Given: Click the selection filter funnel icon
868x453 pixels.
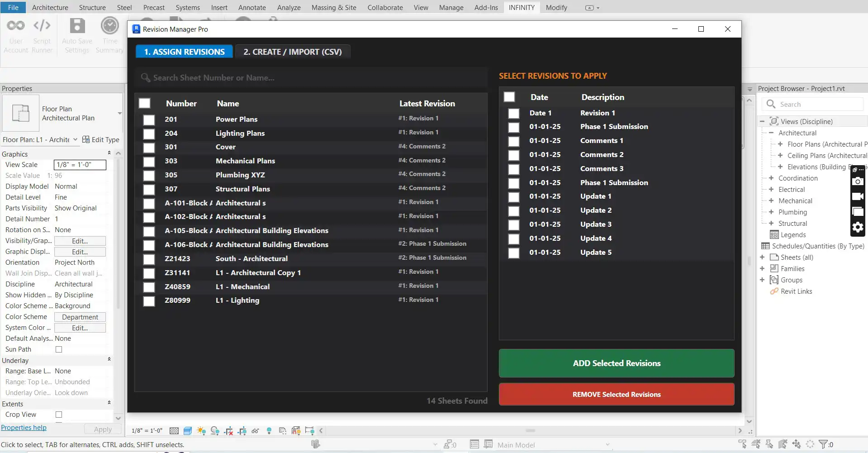Looking at the screenshot, I should [823, 444].
